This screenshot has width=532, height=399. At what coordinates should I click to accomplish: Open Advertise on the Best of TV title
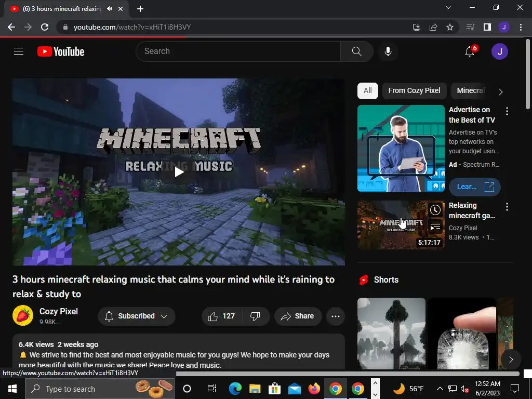[x=472, y=115]
